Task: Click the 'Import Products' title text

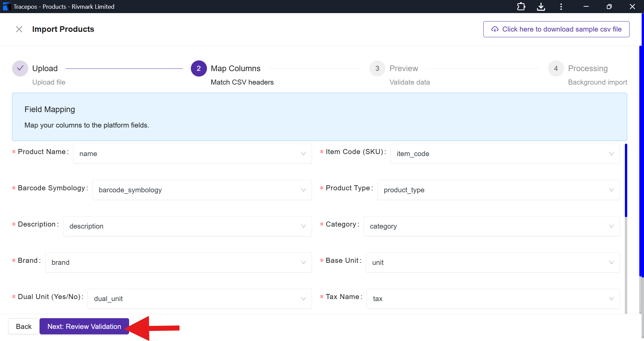Action: [63, 29]
